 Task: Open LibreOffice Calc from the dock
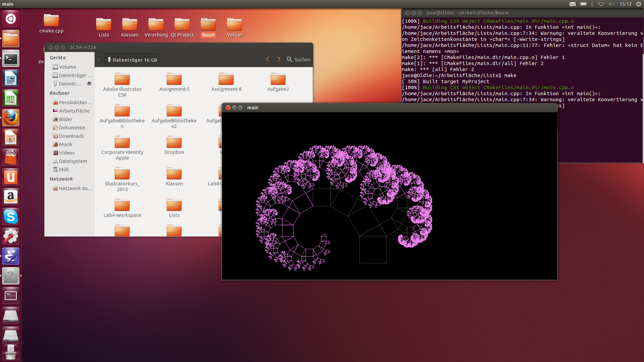coord(11,99)
